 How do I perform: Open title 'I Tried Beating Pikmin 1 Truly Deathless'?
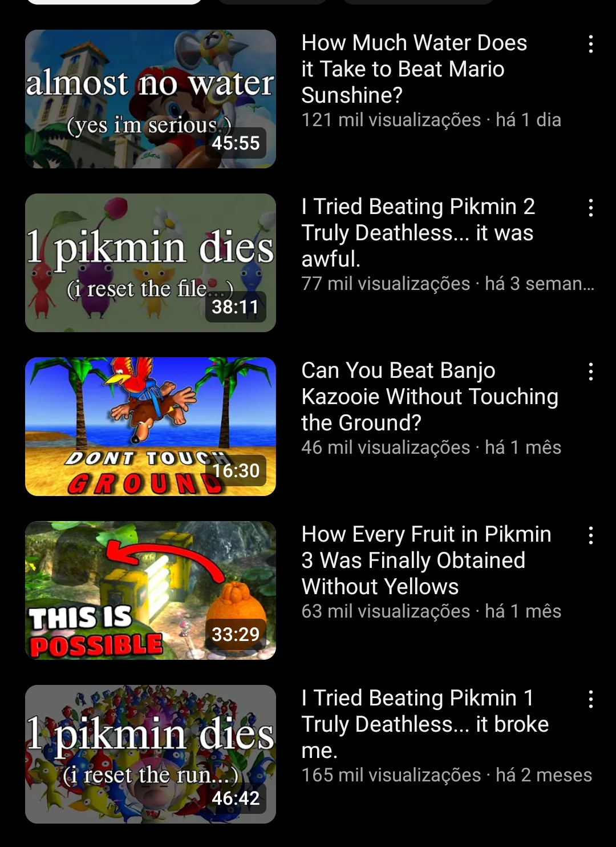coord(425,724)
